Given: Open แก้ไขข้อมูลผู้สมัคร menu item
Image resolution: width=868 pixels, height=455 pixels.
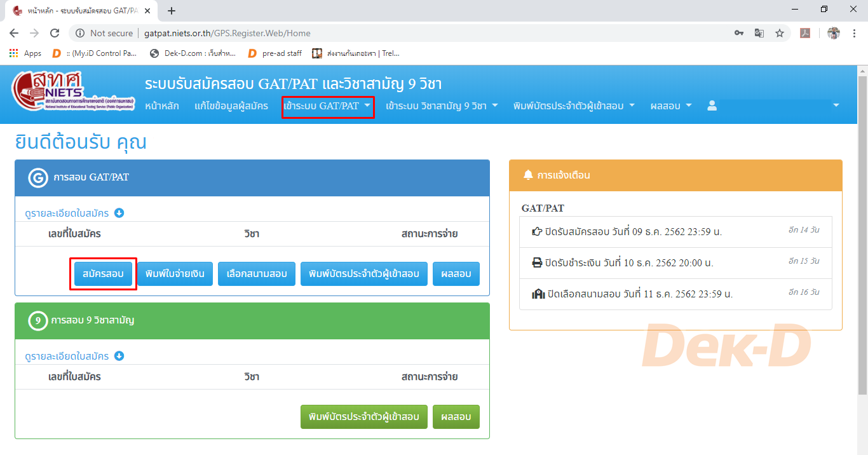Looking at the screenshot, I should (x=231, y=106).
